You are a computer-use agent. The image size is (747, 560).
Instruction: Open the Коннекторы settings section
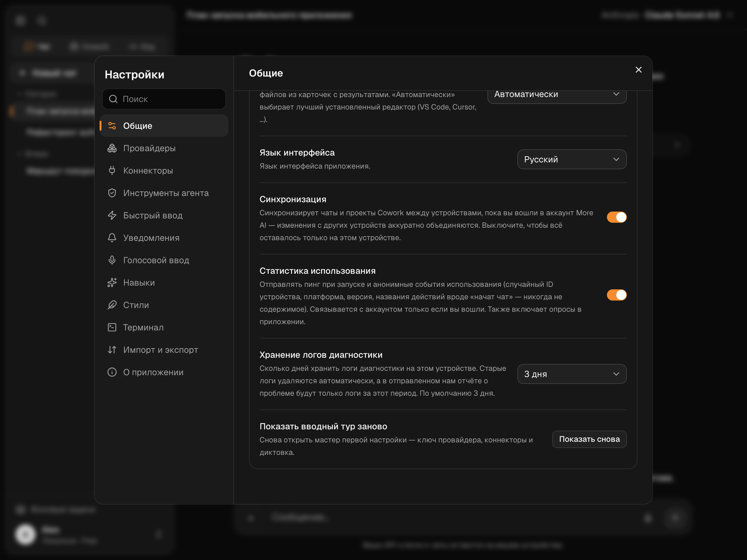pos(164,170)
